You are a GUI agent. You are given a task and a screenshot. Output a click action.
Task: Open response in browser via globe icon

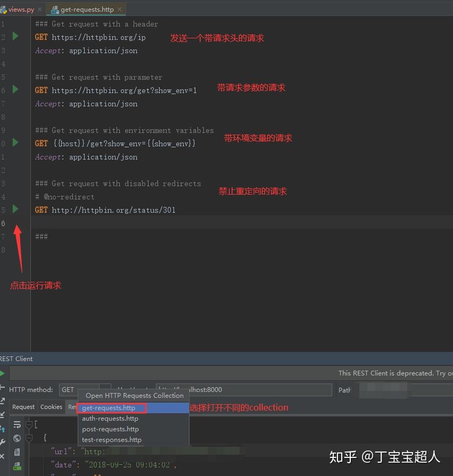pyautogui.click(x=18, y=438)
